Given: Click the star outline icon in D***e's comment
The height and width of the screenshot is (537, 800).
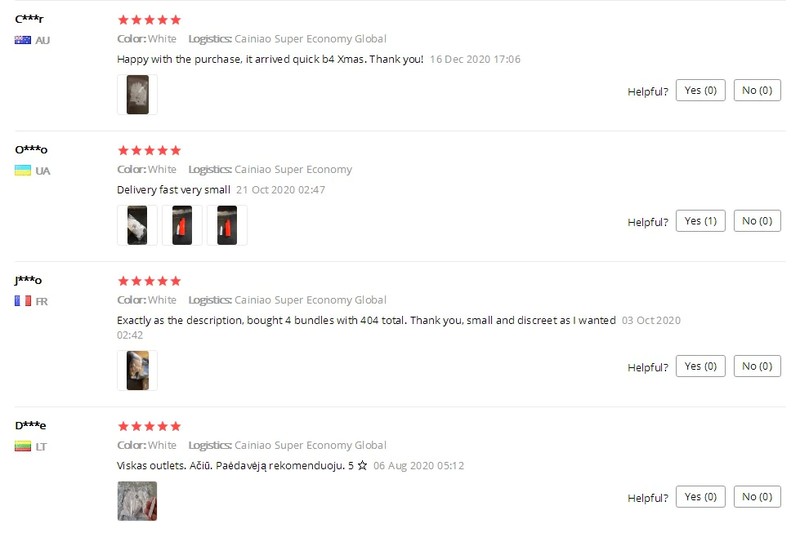Looking at the screenshot, I should [x=362, y=465].
